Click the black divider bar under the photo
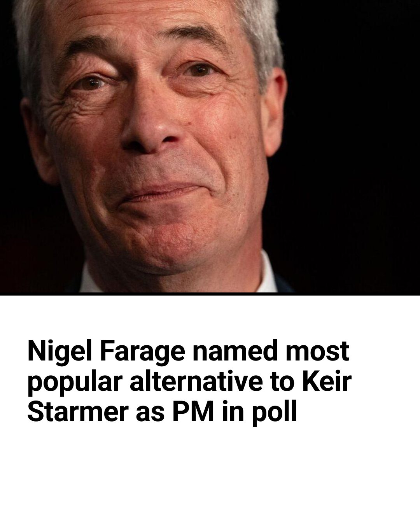This screenshot has width=420, height=525. click(210, 294)
